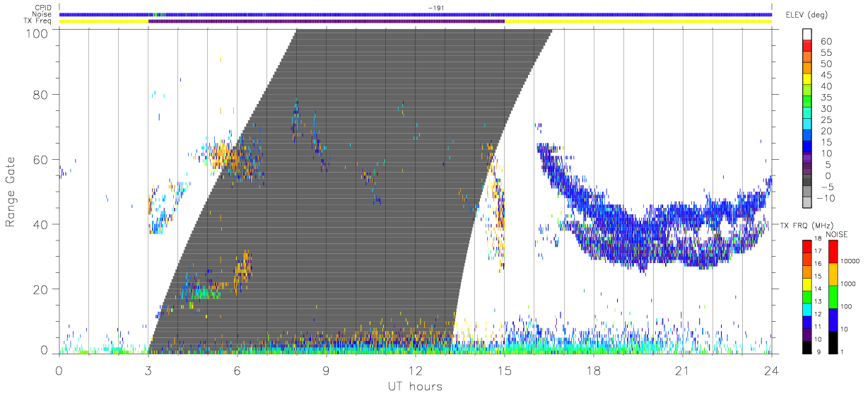Image resolution: width=868 pixels, height=401 pixels.
Task: Click the Range Gate tick label '100'
Action: (38, 33)
